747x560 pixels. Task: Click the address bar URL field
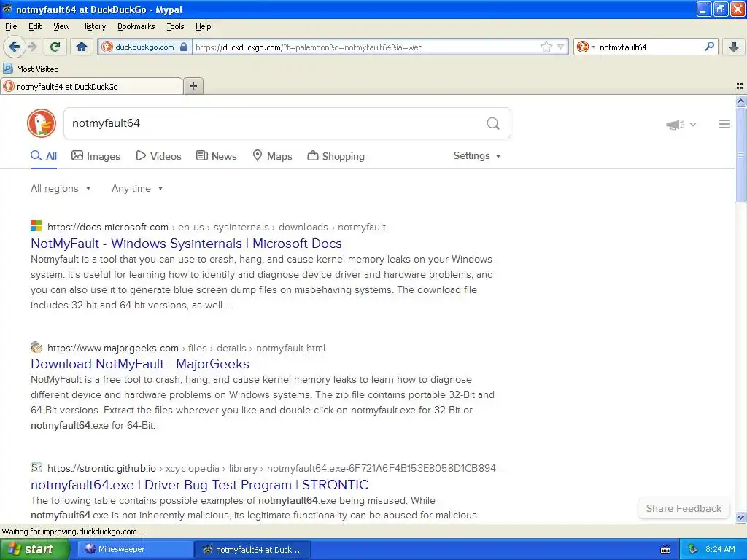(366, 47)
